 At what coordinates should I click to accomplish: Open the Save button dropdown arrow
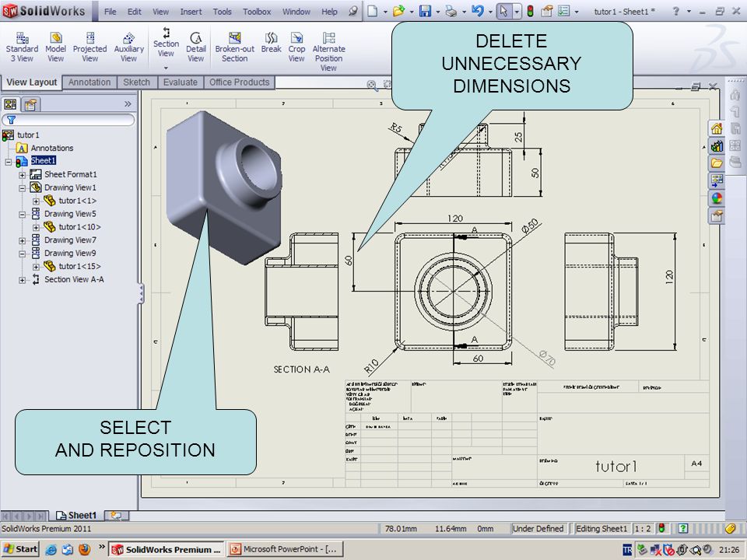[x=438, y=12]
